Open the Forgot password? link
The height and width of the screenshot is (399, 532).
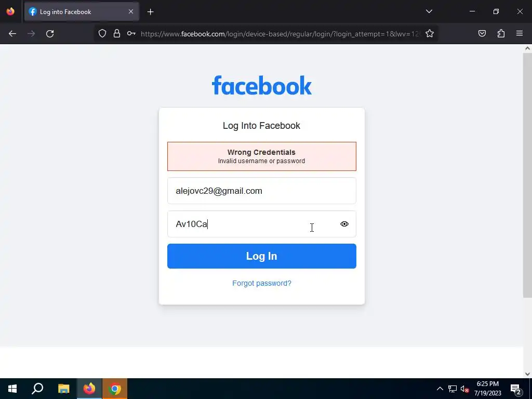[262, 283]
